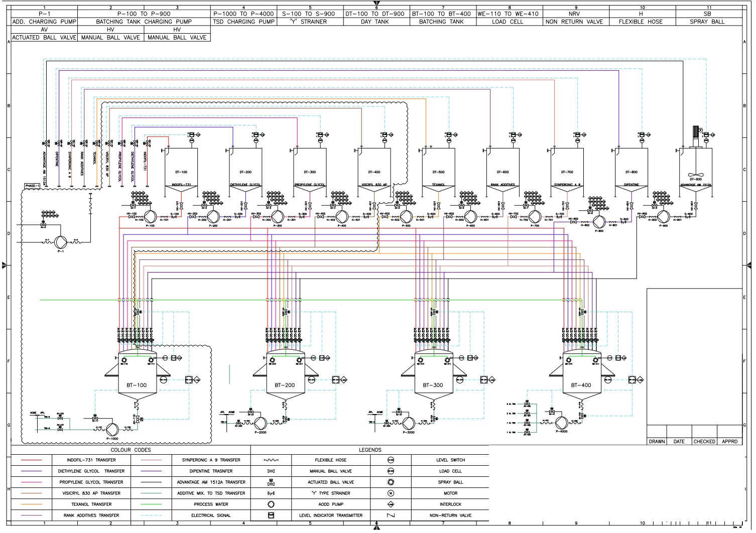Select the interlock diamond legend symbol

[x=391, y=504]
